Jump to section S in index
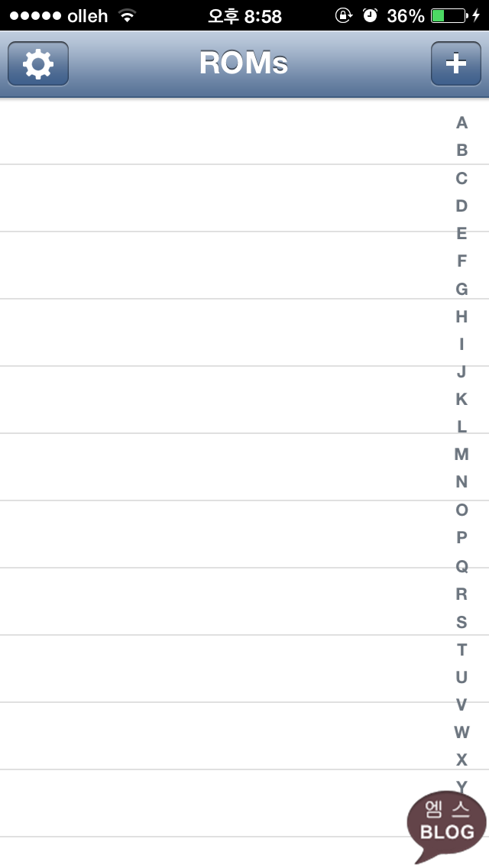489x868 pixels. (x=461, y=622)
